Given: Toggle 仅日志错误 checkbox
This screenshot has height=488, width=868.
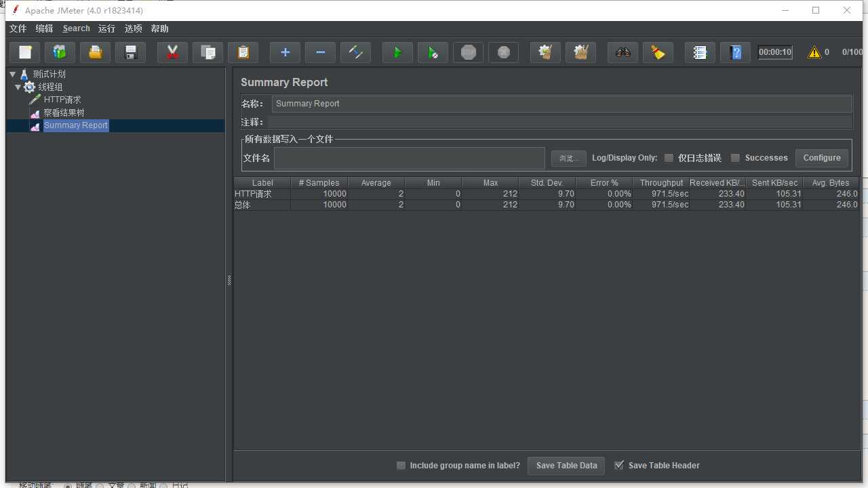Looking at the screenshot, I should [x=669, y=158].
